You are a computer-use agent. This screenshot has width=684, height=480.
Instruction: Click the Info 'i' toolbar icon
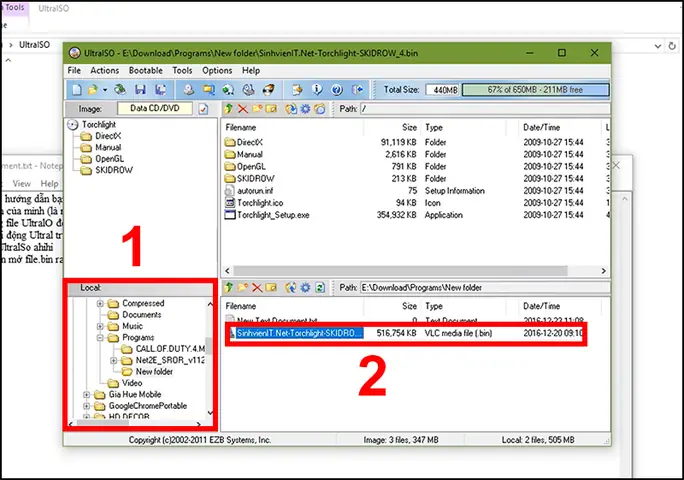(317, 90)
